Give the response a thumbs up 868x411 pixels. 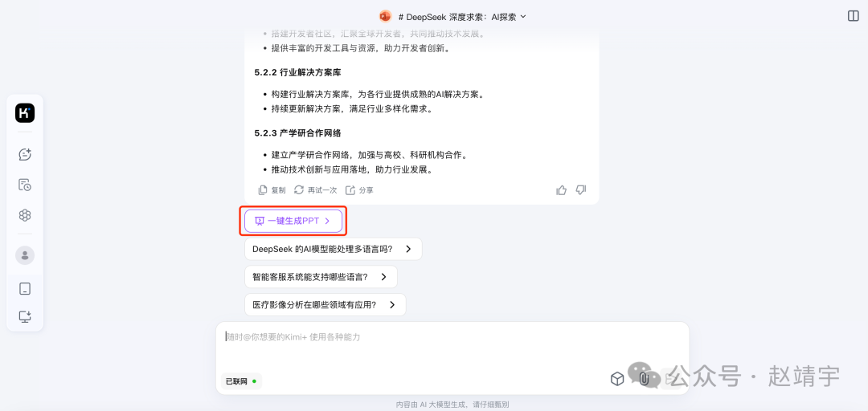(x=561, y=190)
